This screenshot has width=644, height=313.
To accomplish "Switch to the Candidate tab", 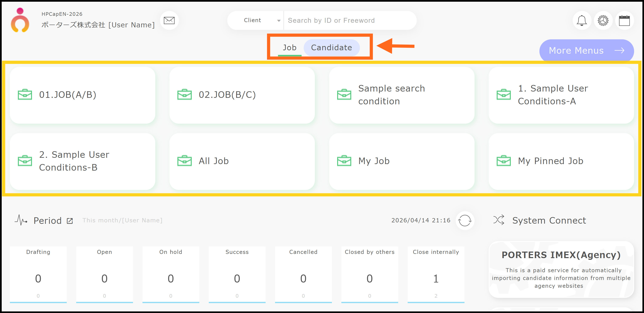I will 331,48.
